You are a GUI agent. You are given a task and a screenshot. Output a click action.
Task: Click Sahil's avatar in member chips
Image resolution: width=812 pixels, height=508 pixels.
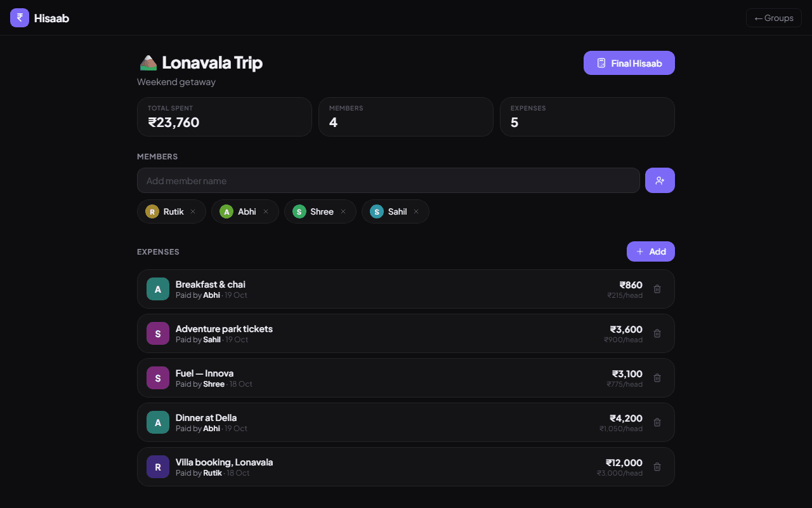pos(377,211)
